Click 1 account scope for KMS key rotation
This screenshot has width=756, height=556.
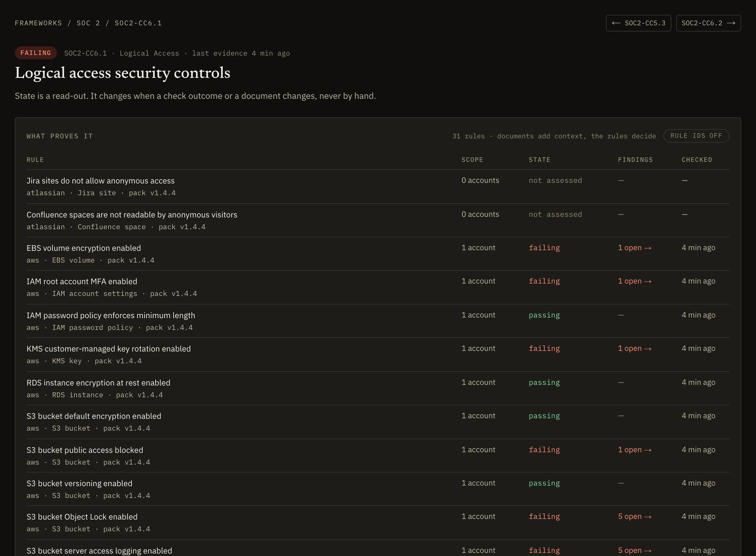(x=478, y=348)
